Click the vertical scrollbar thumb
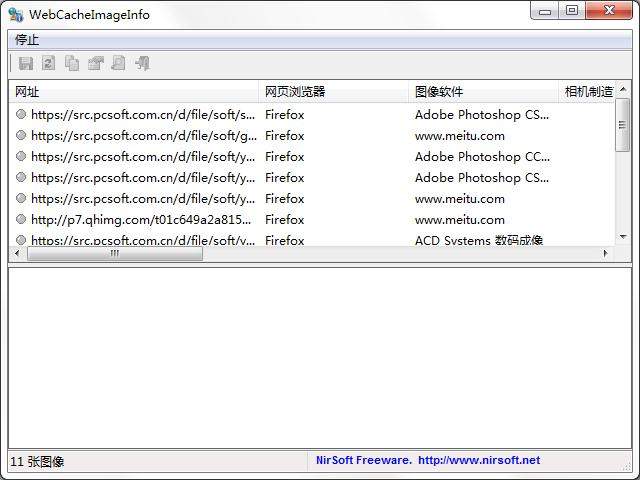Viewport: 640px width, 480px height. pos(622,125)
